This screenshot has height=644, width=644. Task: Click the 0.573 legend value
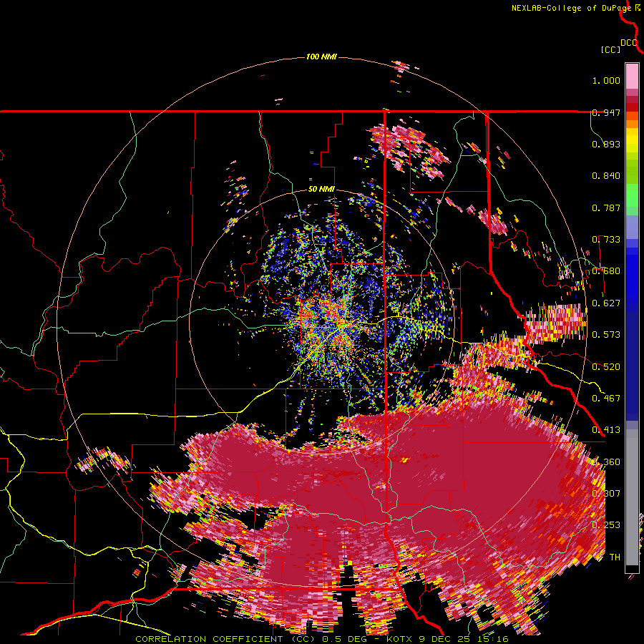click(x=606, y=335)
